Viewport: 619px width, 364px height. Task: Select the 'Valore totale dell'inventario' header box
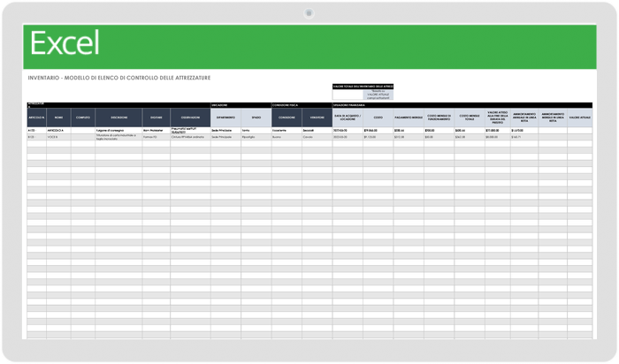click(363, 87)
